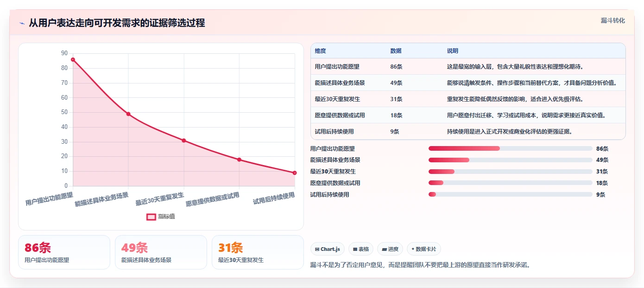The width and height of the screenshot is (644, 288).
Task: Click the 9条 value in the table
Action: coord(395,132)
